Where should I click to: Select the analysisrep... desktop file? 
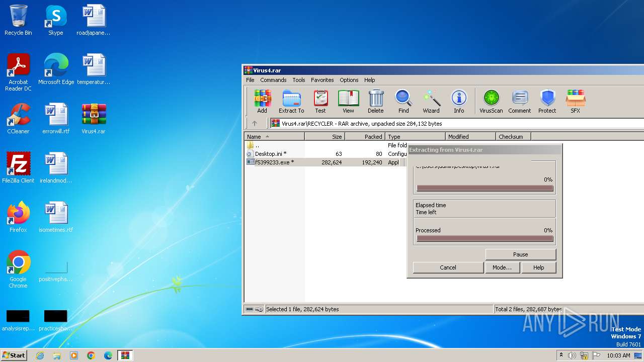(18, 321)
